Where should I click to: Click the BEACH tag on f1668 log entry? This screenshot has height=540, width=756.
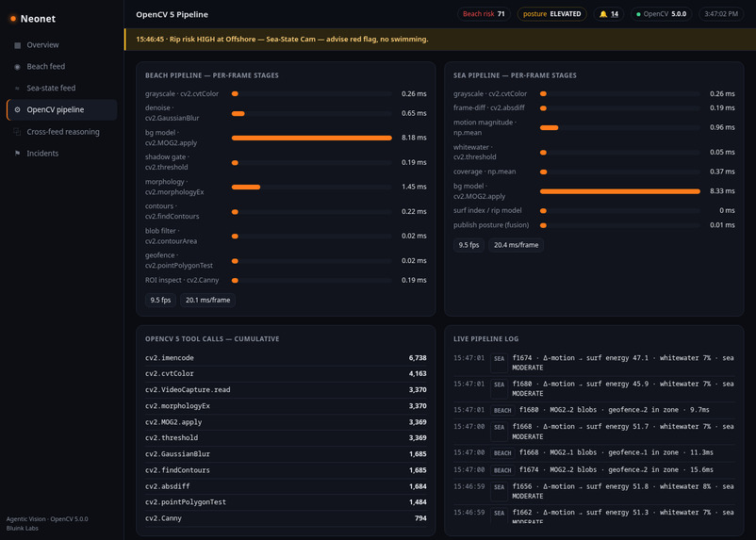[x=502, y=453]
